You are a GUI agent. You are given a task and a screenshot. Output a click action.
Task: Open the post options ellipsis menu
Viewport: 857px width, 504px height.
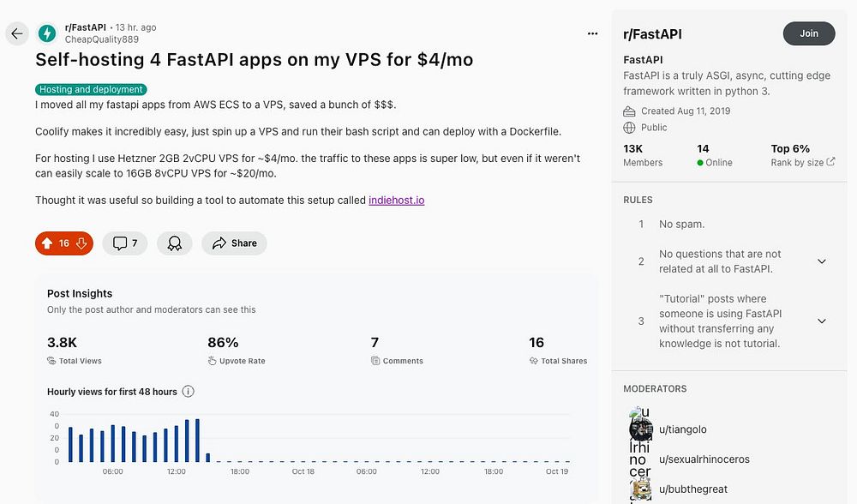592,33
